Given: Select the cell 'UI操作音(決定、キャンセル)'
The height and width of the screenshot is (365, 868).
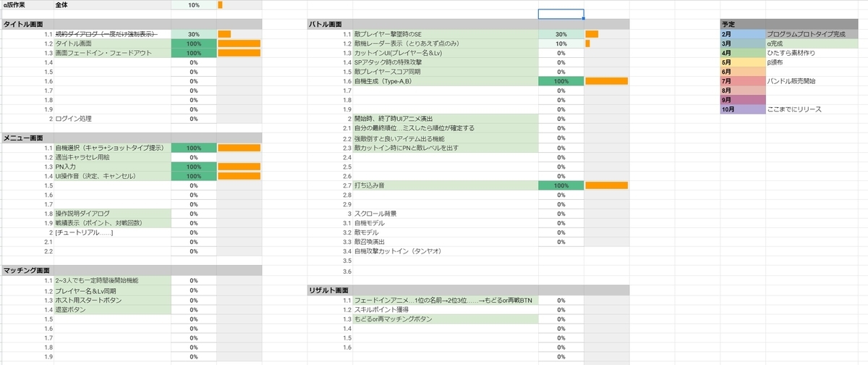Looking at the screenshot, I should [x=112, y=176].
